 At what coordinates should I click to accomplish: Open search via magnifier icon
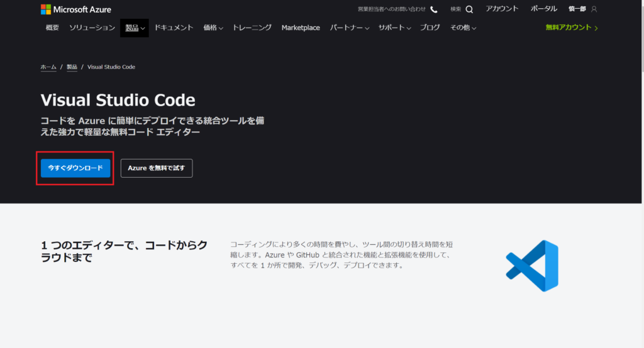pos(469,9)
